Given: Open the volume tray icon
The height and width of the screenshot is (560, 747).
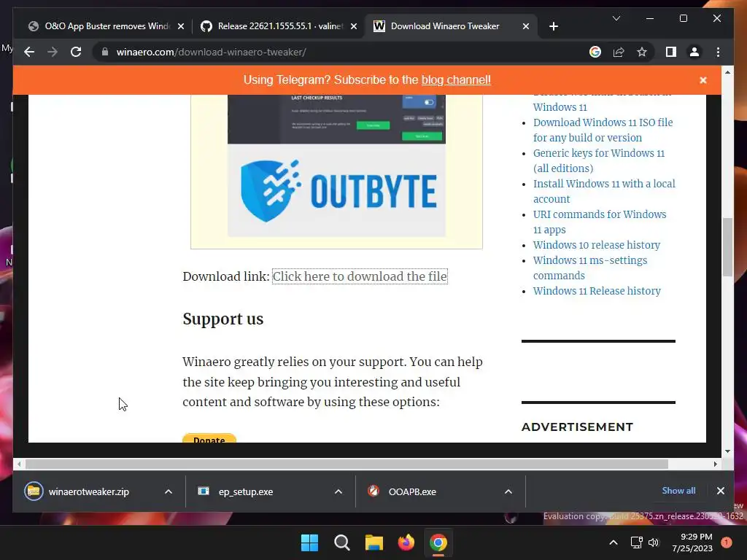Looking at the screenshot, I should 654,542.
